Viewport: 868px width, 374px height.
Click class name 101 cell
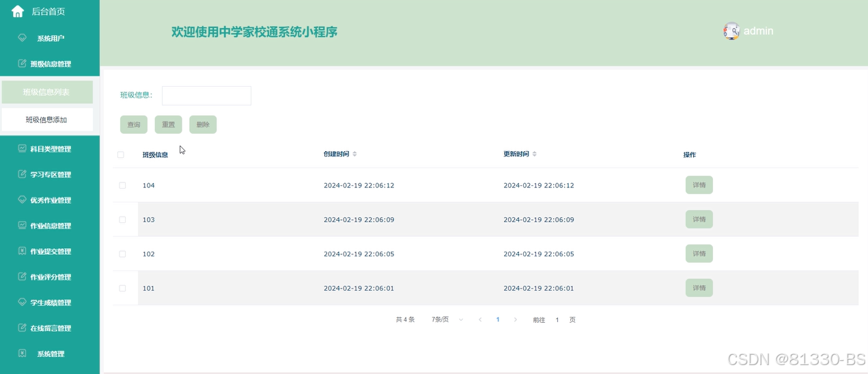click(149, 288)
